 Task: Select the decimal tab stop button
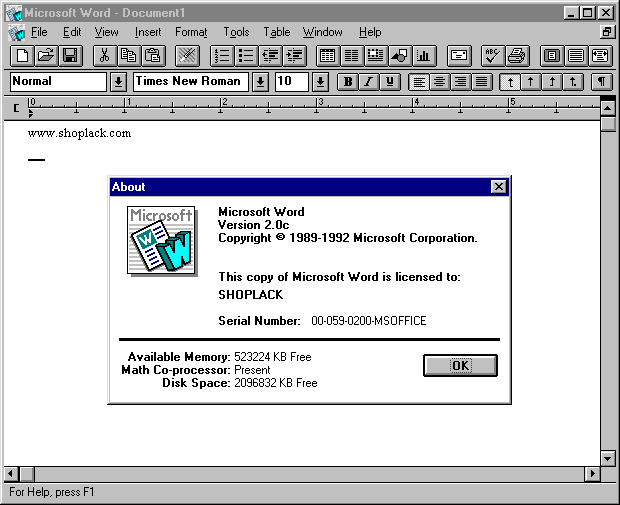pos(573,82)
